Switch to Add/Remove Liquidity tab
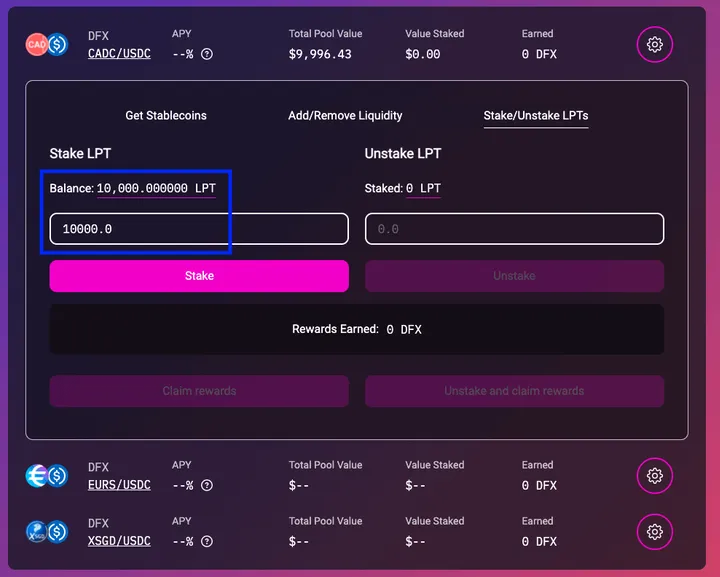This screenshot has width=720, height=577. [x=345, y=116]
